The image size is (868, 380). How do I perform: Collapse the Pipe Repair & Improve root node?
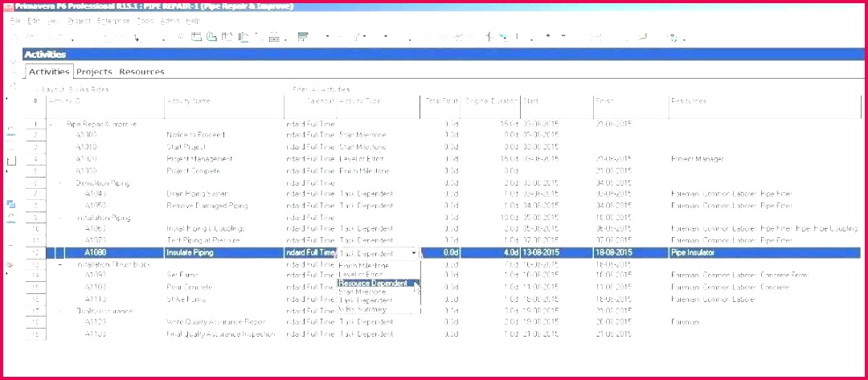51,125
